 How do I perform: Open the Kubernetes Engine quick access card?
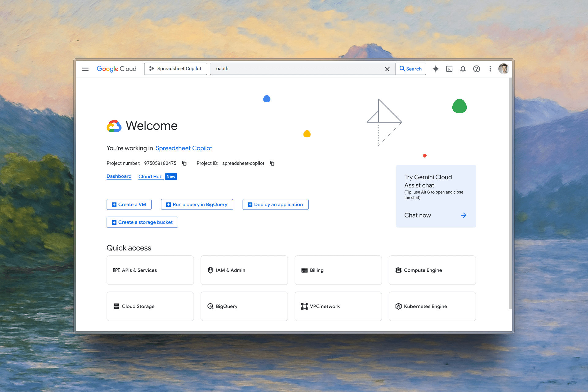pyautogui.click(x=432, y=306)
